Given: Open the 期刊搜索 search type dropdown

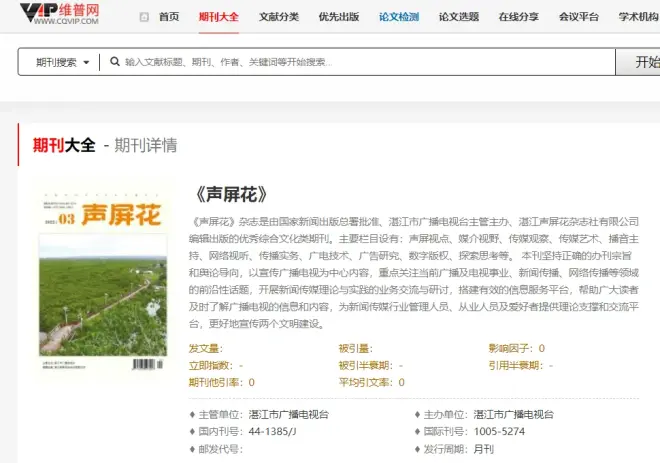Looking at the screenshot, I should [x=63, y=62].
